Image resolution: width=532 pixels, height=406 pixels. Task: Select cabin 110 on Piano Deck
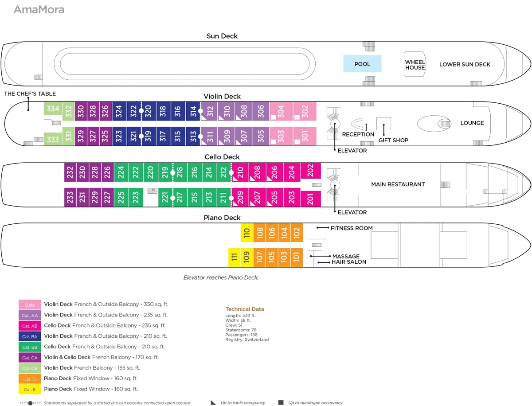click(x=247, y=233)
